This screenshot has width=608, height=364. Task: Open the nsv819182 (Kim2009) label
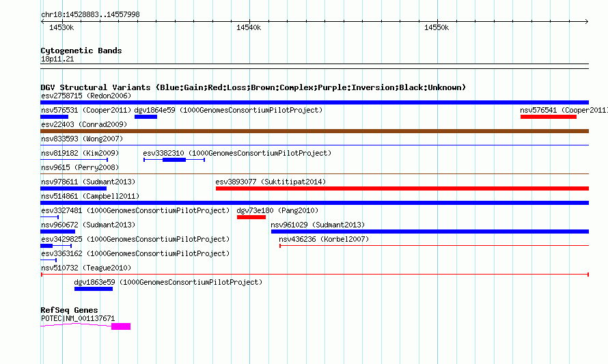pyautogui.click(x=80, y=153)
